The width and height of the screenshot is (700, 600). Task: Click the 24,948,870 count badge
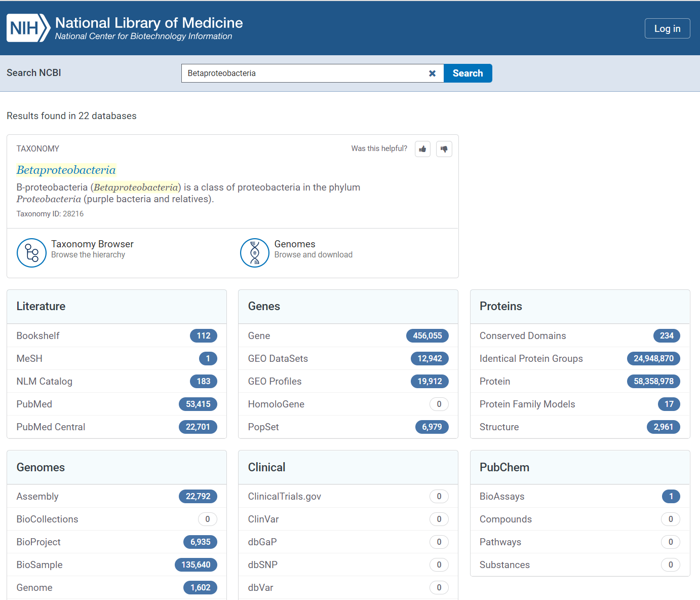653,358
